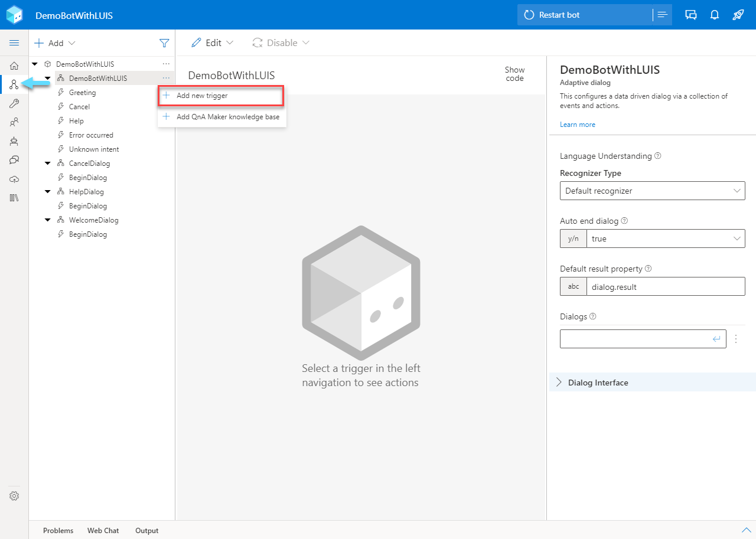Click Dialogs field more-options dots
756x539 pixels.
[736, 339]
